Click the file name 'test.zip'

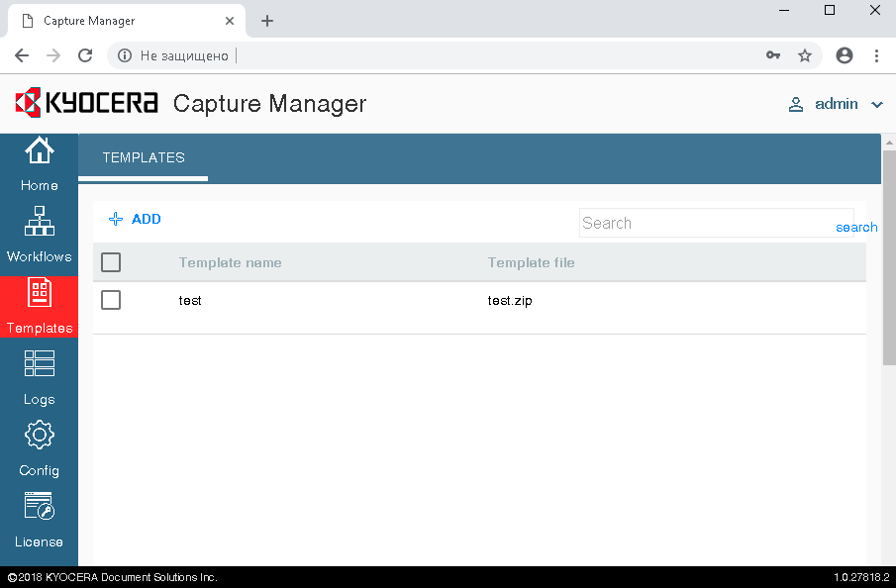click(510, 301)
